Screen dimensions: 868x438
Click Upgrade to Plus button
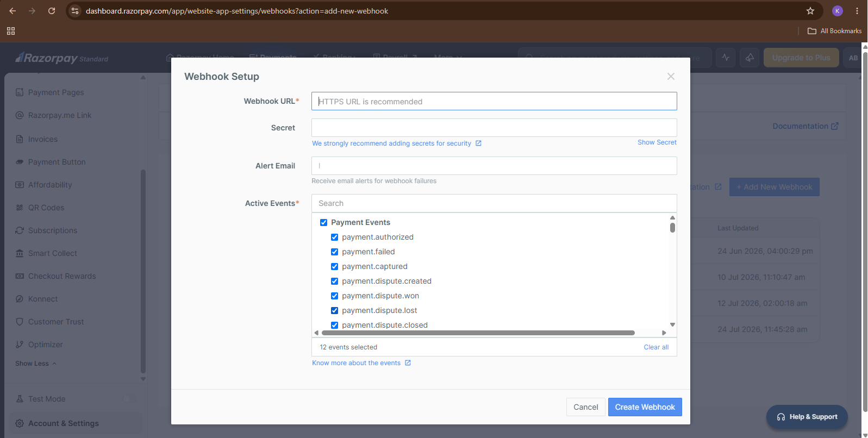(x=801, y=58)
